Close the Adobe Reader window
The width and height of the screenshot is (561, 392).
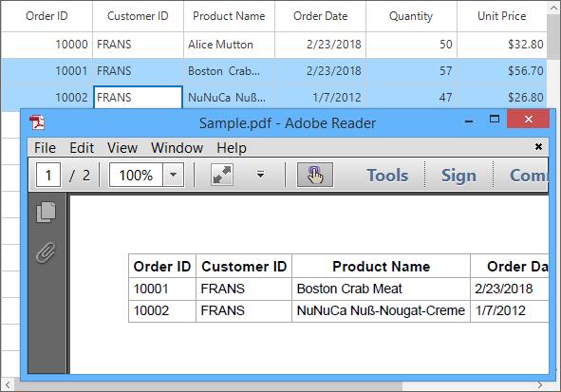point(528,119)
